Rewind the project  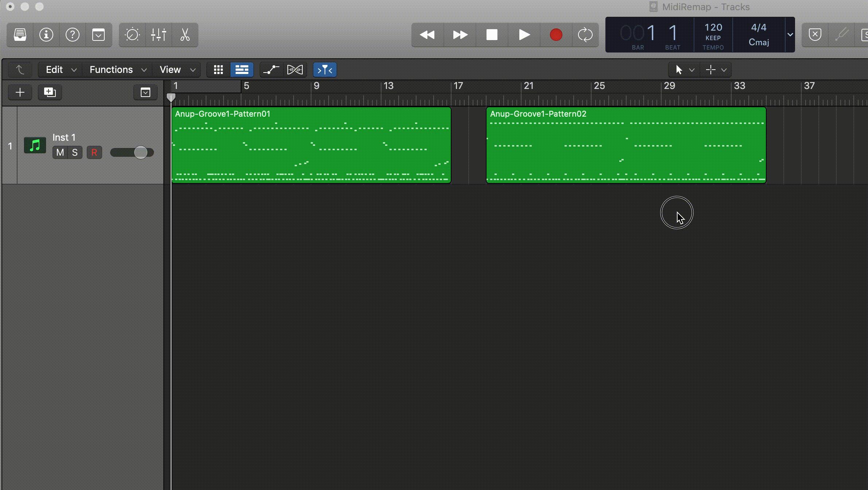click(x=427, y=35)
